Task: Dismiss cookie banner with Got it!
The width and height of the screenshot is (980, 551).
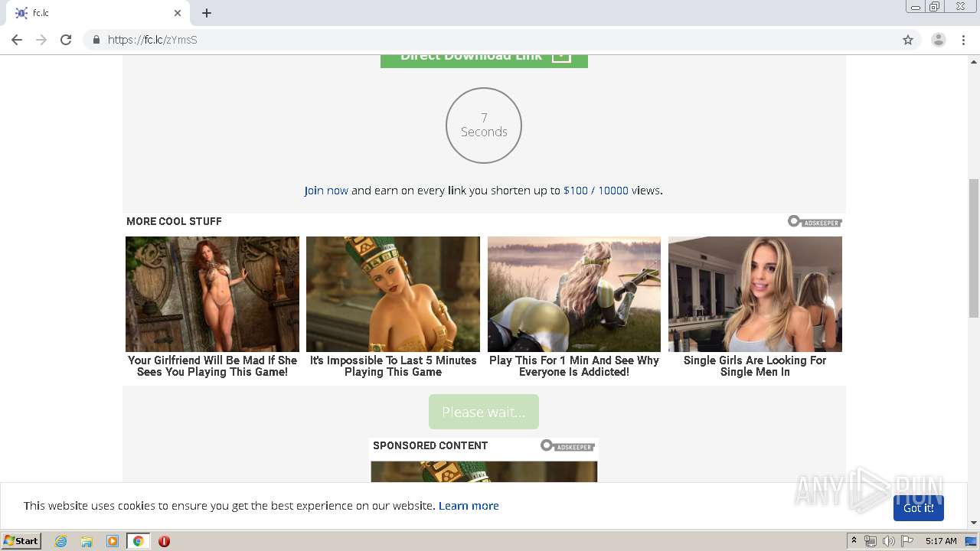Action: click(918, 508)
